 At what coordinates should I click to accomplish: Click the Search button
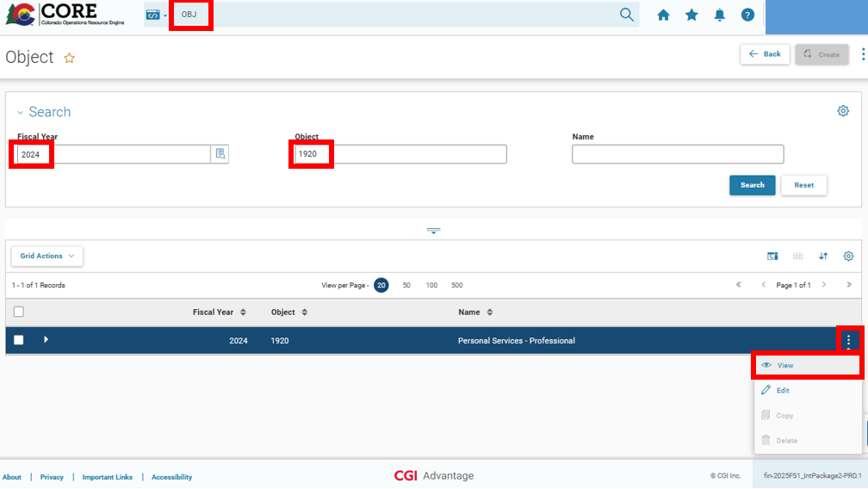coord(753,185)
